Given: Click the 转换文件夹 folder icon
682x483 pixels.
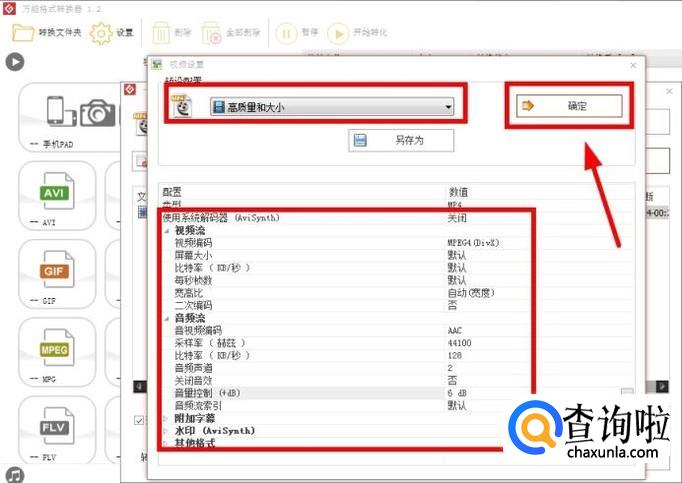Looking at the screenshot, I should tap(23, 32).
